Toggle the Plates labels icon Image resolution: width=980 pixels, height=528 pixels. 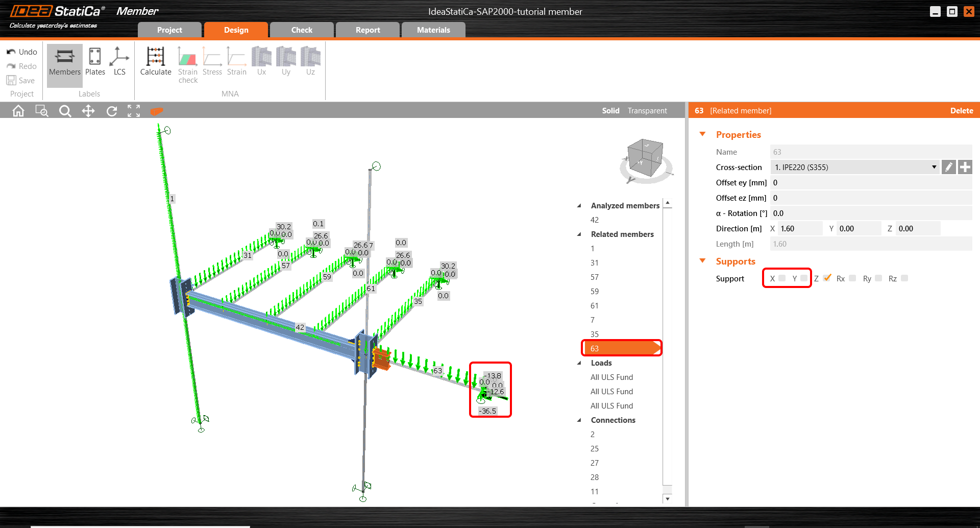tap(95, 61)
